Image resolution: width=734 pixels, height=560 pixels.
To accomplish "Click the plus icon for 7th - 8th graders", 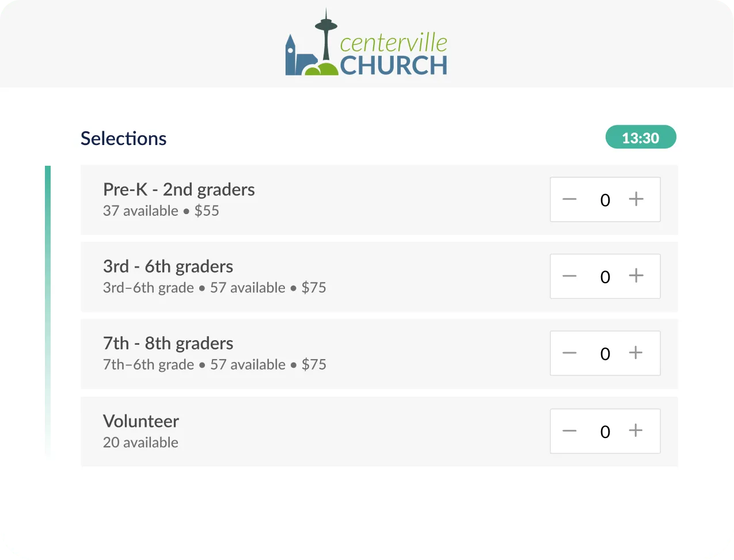I will [636, 353].
